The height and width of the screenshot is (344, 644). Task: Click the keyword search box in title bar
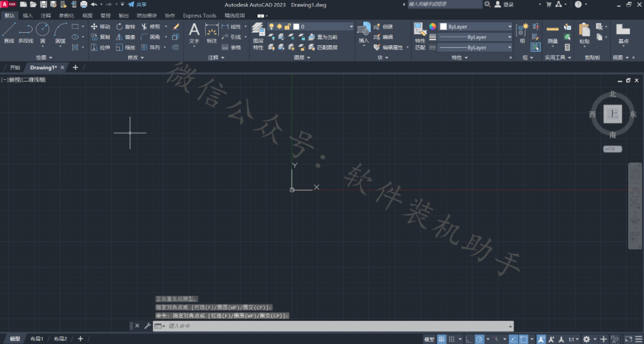pyautogui.click(x=445, y=4)
